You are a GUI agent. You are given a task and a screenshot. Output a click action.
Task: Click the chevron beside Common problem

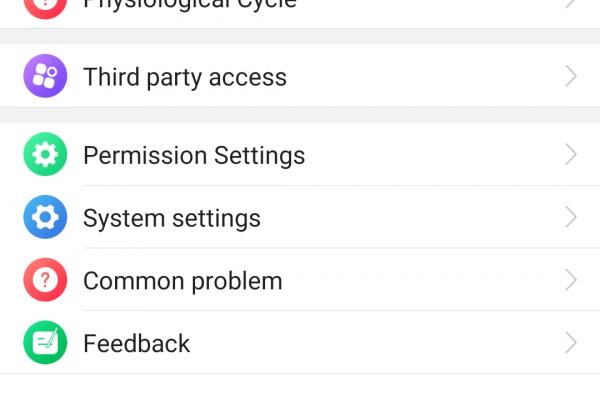pos(571,280)
